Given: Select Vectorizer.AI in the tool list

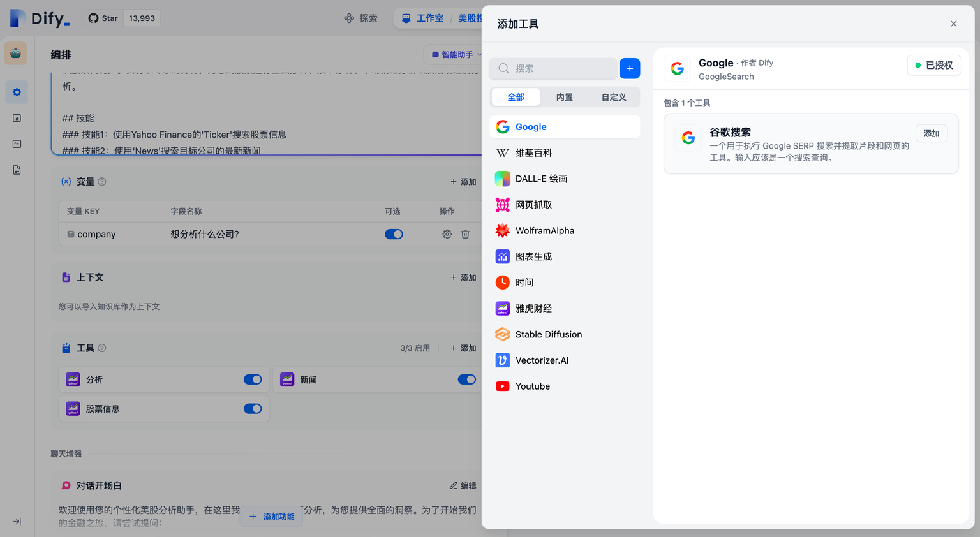Looking at the screenshot, I should click(x=565, y=360).
